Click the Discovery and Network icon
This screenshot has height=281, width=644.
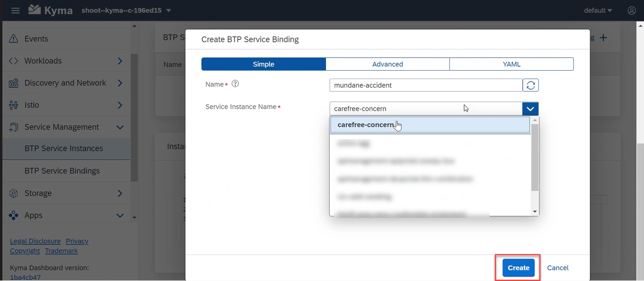click(13, 83)
